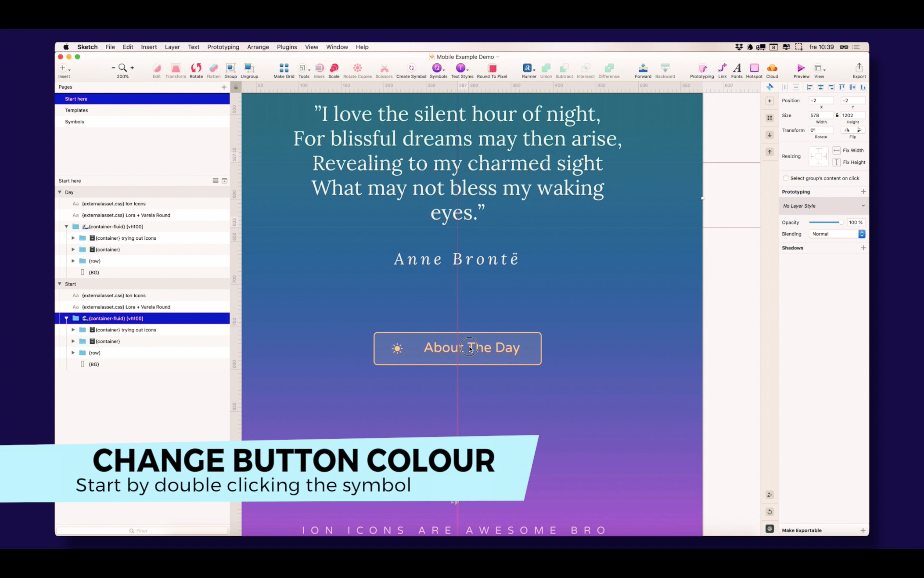Click the Width size field
The height and width of the screenshot is (578, 924).
click(821, 115)
